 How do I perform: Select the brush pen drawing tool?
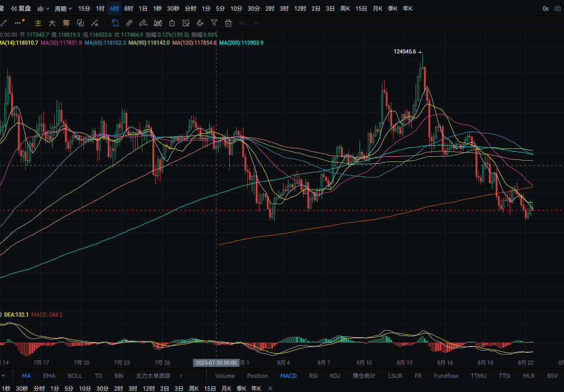(x=143, y=23)
